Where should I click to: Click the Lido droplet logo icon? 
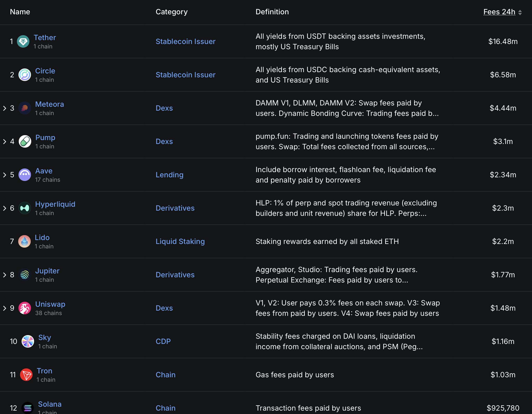tap(24, 241)
